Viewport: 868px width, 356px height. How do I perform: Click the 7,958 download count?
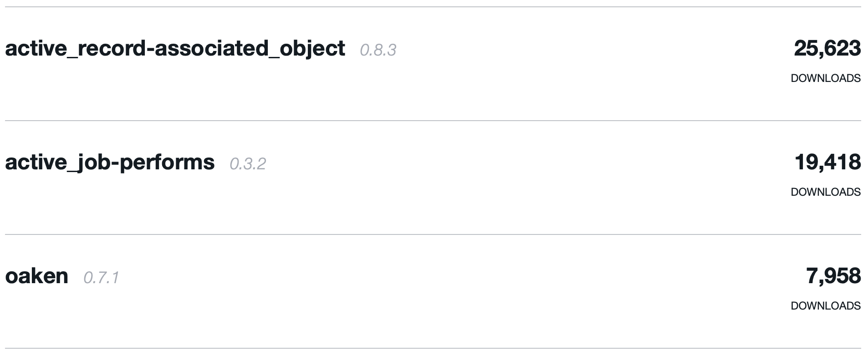point(833,276)
